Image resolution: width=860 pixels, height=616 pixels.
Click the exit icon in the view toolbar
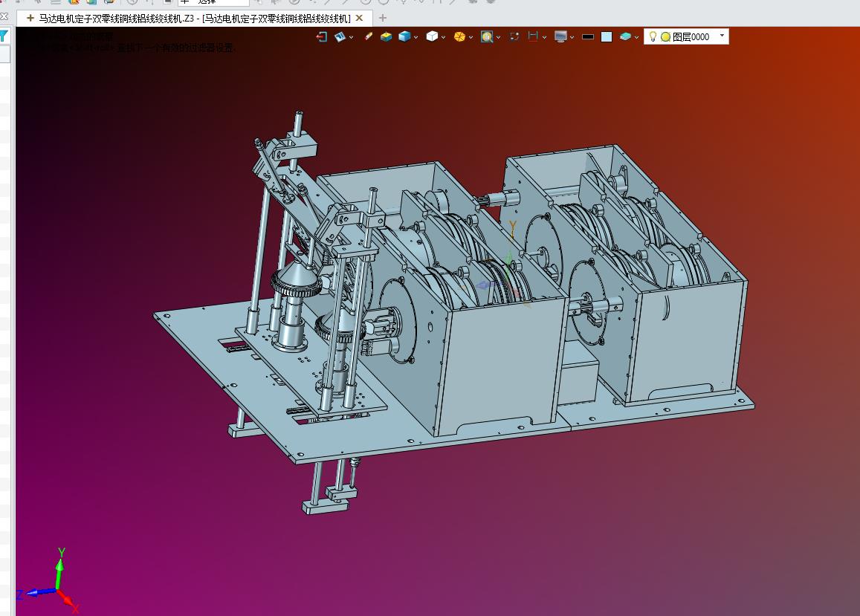pos(322,36)
